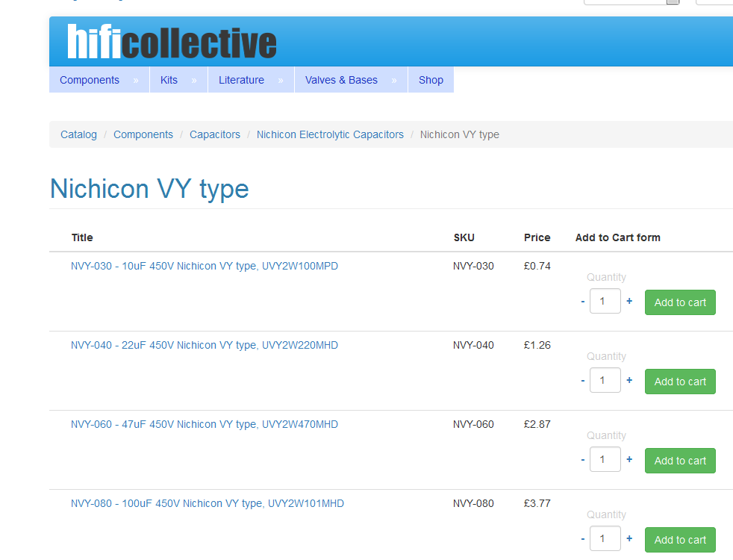Focus the NVY-040 quantity field
This screenshot has width=733, height=560.
point(605,380)
